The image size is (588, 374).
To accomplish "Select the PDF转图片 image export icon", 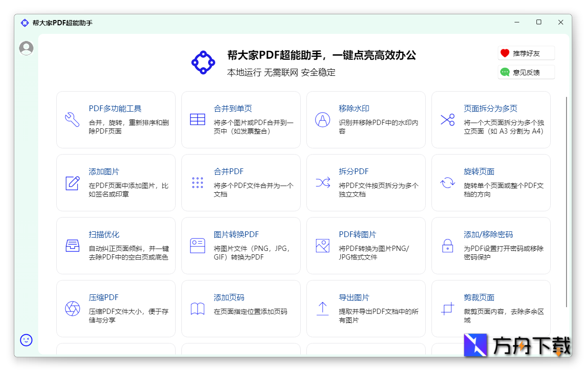I will coord(323,246).
